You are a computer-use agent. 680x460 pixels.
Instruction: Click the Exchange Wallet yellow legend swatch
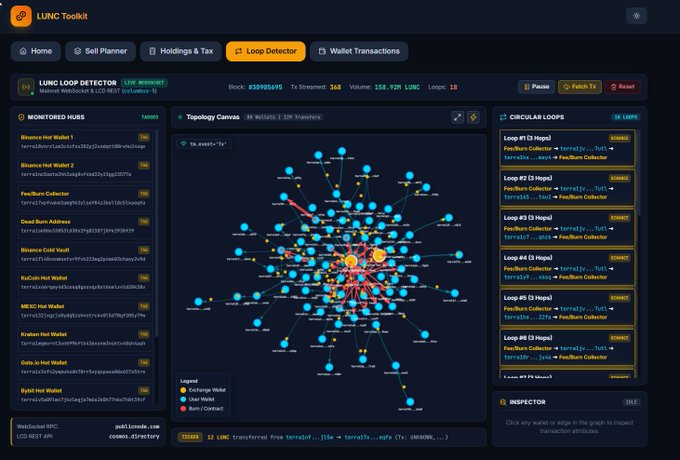(183, 390)
